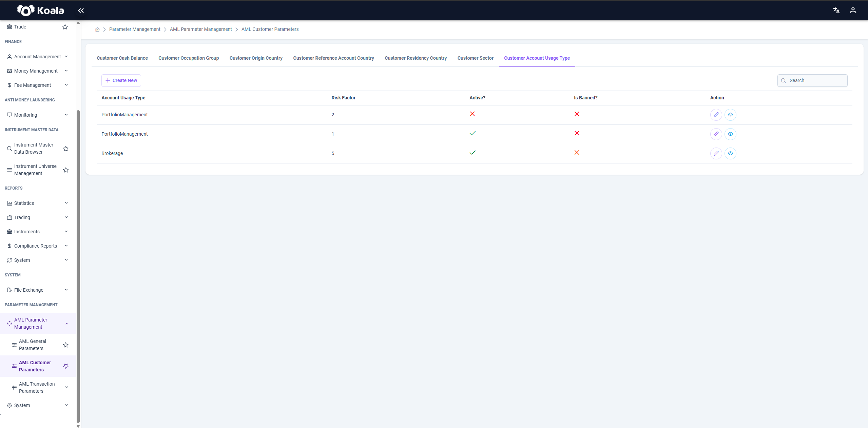Viewport: 868px width, 428px height.
Task: Collapse AML Parameter Management menu
Action: point(37,324)
